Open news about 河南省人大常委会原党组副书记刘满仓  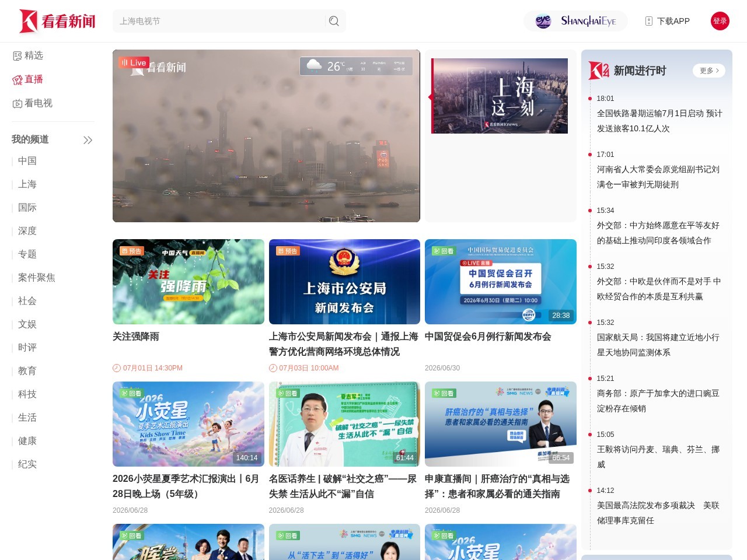(x=658, y=177)
